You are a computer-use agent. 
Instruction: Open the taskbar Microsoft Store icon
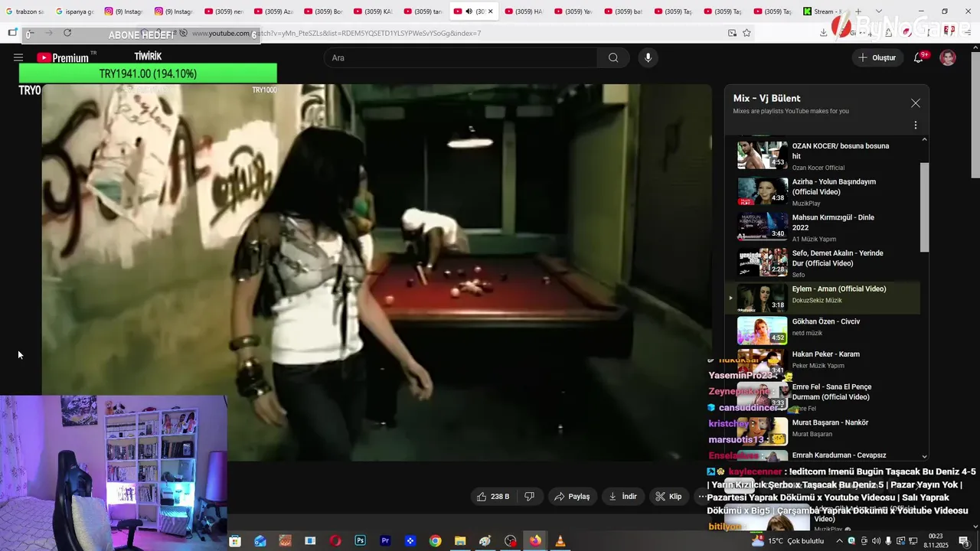pos(235,541)
